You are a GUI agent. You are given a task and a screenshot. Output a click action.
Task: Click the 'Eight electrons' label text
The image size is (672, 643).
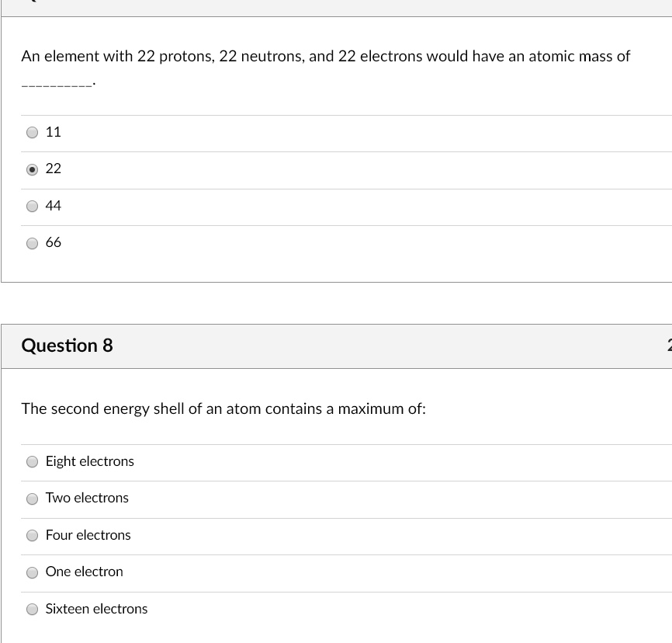click(89, 461)
